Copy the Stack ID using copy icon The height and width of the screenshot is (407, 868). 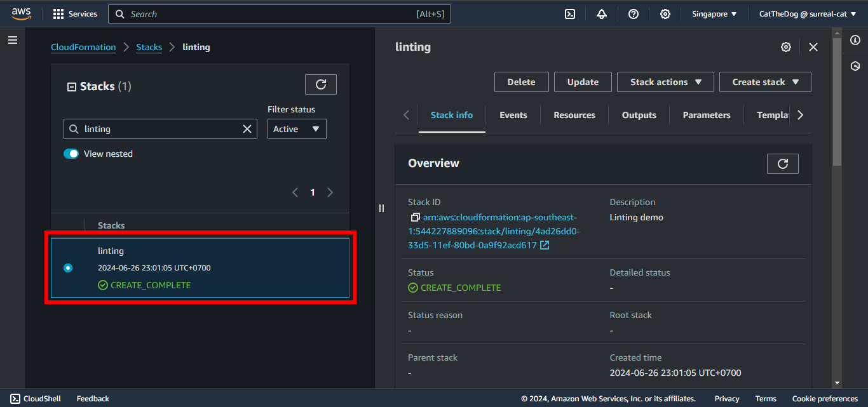click(x=415, y=217)
